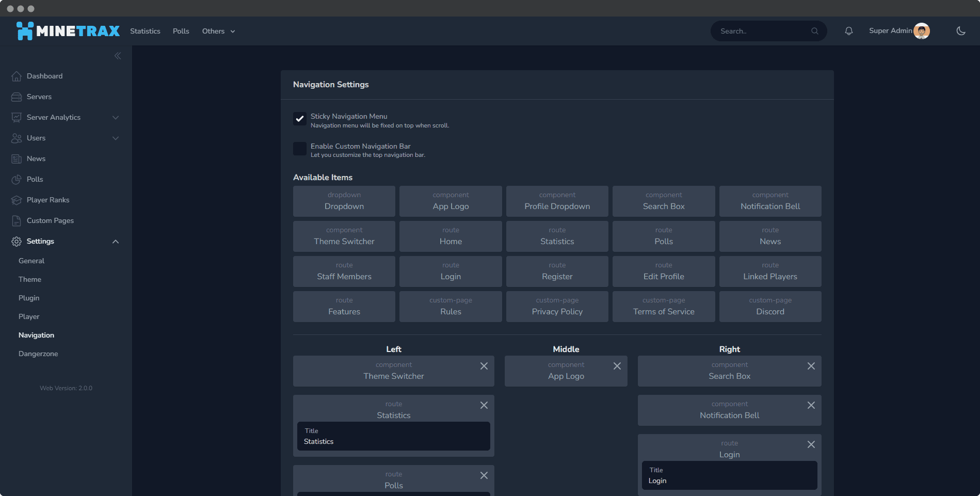The height and width of the screenshot is (496, 980).
Task: Open the Others dropdown in top nav
Action: tap(219, 31)
